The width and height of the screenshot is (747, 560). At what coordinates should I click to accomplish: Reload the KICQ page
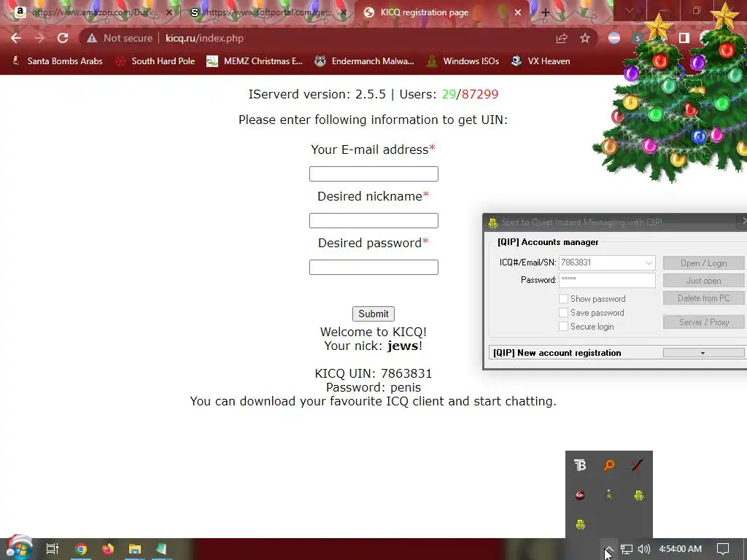63,38
